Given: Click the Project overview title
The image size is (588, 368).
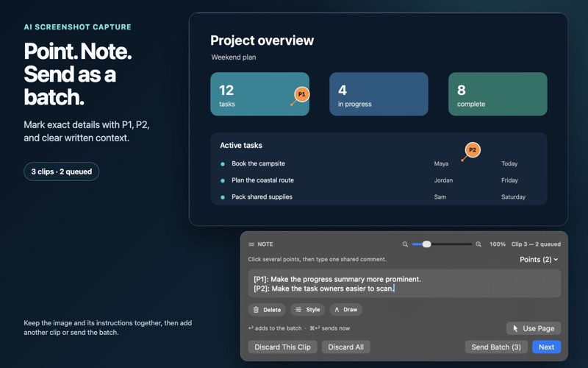Looking at the screenshot, I should click(x=262, y=40).
